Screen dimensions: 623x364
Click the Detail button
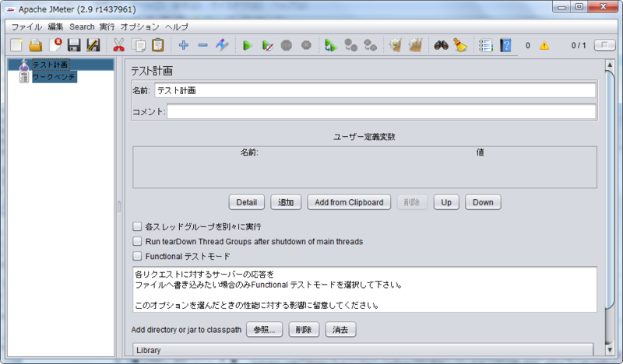pos(247,202)
